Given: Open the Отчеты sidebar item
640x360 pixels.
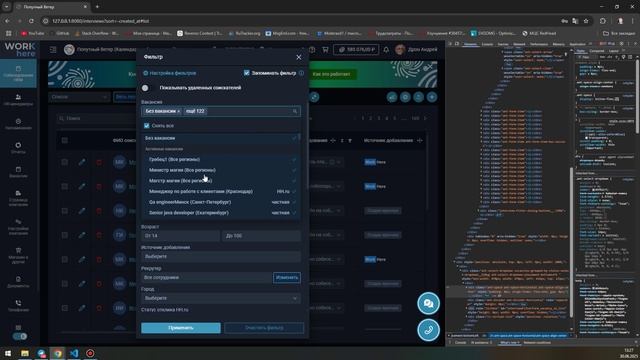Looking at the screenshot, I should coord(18,148).
